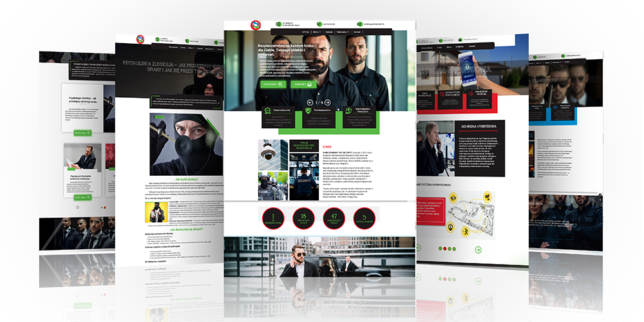Click the 47 counter circle
This screenshot has width=644, height=322.
(x=335, y=219)
